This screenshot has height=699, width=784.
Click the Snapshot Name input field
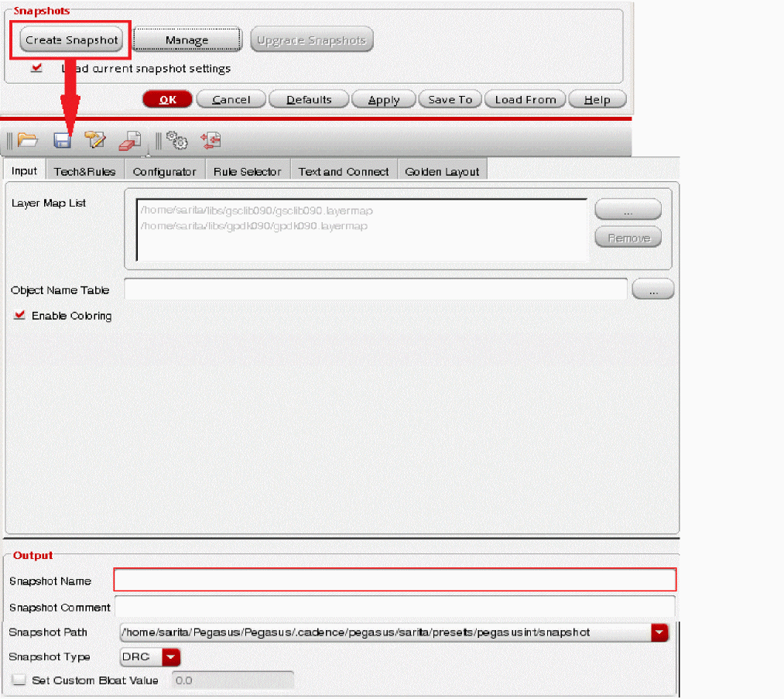coord(395,580)
